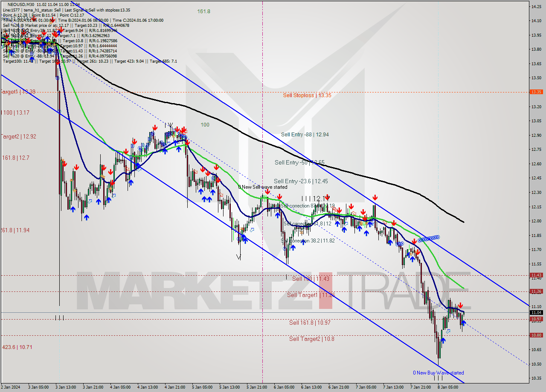Click the '0 New Sell wave started' text
Viewport: 546px width, 392px height.
262,187
